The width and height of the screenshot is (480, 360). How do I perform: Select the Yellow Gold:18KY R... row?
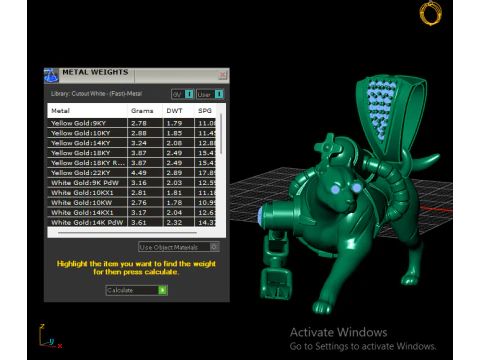coord(132,163)
